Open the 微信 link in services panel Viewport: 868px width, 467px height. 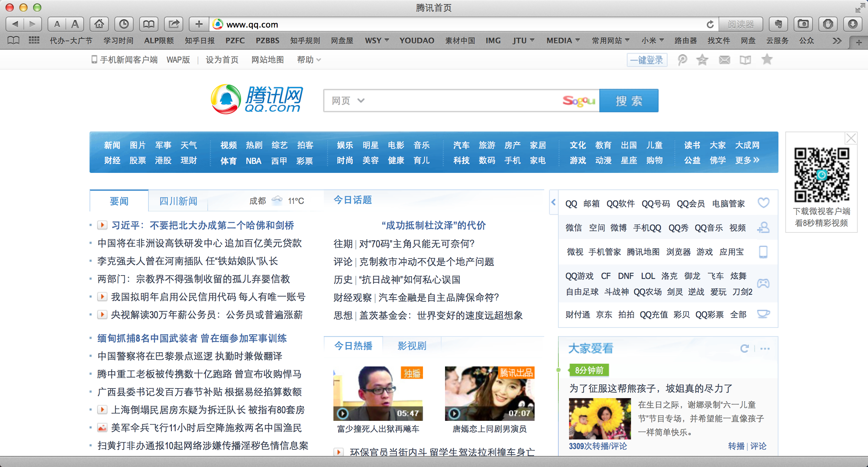coord(573,228)
